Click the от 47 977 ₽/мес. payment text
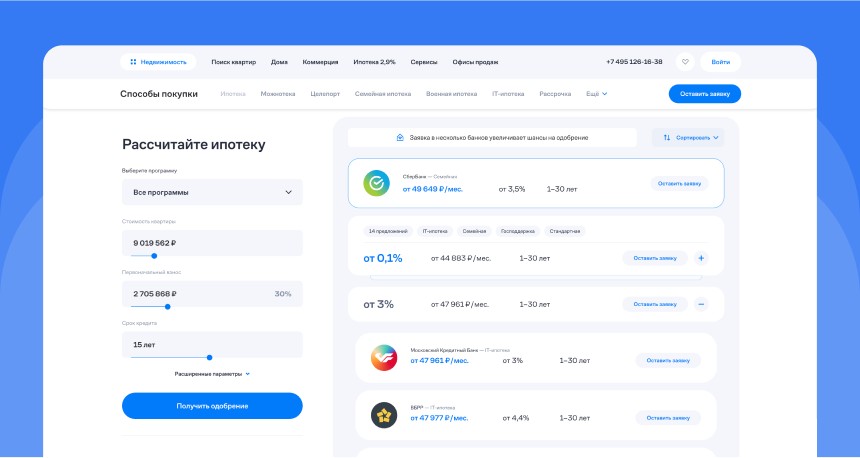 439,418
